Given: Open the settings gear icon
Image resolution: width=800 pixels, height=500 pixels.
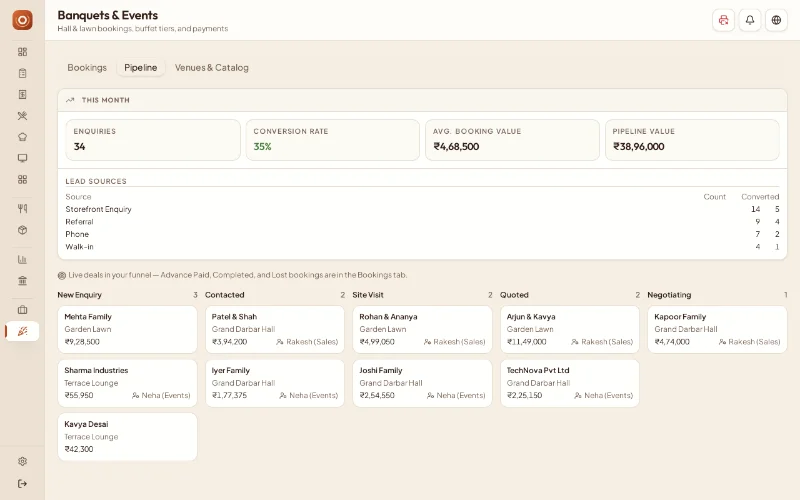Looking at the screenshot, I should pyautogui.click(x=22, y=461).
